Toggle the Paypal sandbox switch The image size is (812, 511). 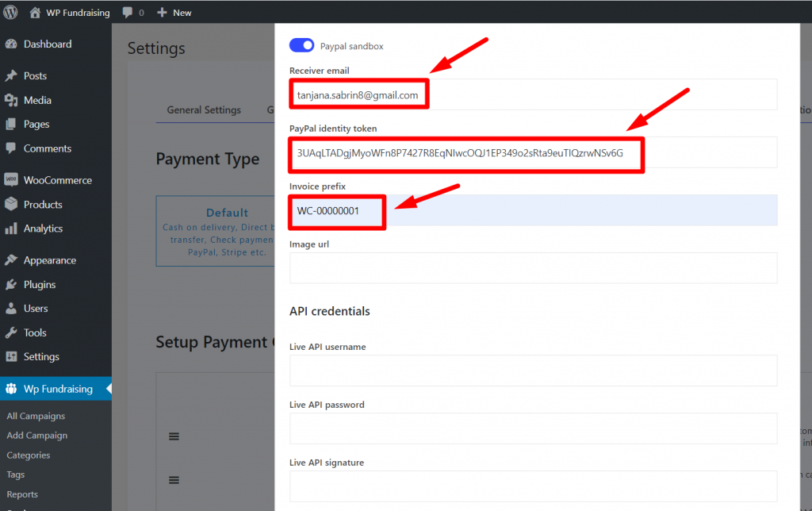point(301,45)
